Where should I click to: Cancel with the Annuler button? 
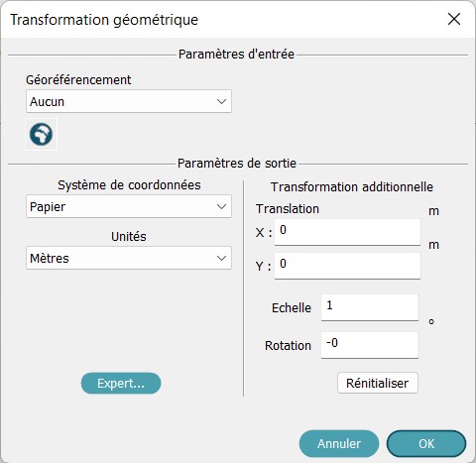[x=339, y=443]
